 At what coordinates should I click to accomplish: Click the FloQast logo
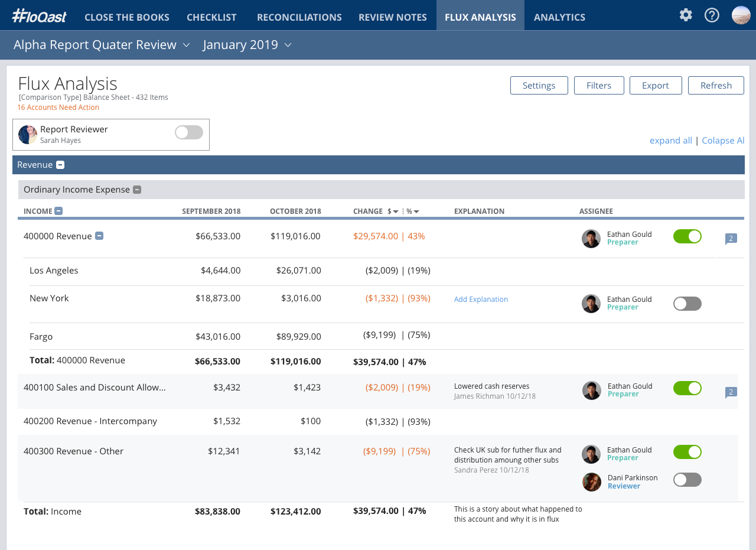[39, 16]
